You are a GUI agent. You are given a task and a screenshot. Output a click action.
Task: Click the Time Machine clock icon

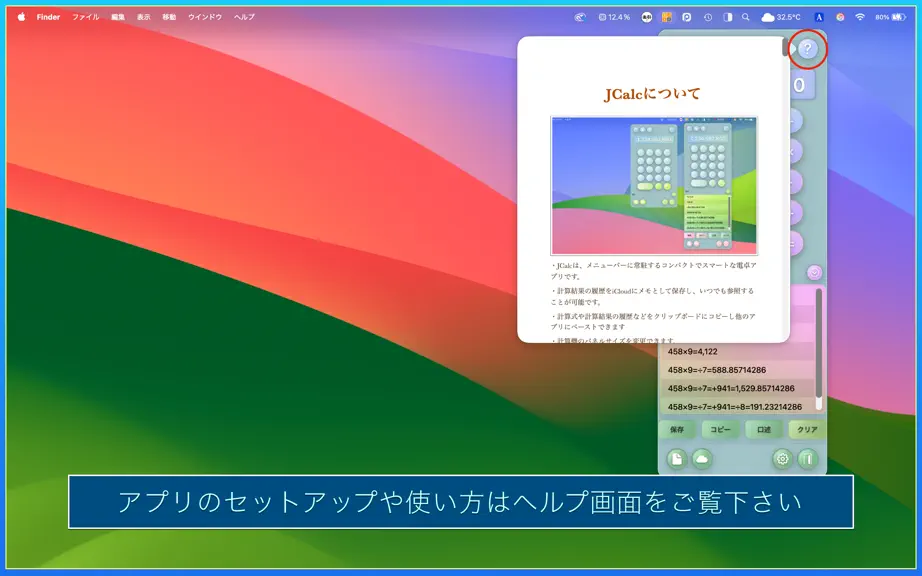(x=708, y=17)
